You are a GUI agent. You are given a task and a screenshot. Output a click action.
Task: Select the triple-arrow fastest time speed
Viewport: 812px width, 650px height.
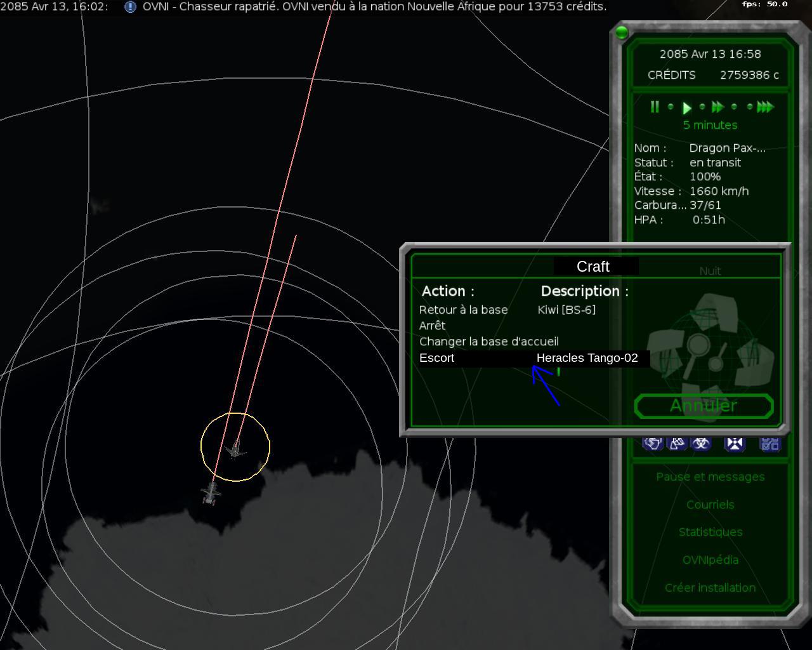tap(766, 107)
